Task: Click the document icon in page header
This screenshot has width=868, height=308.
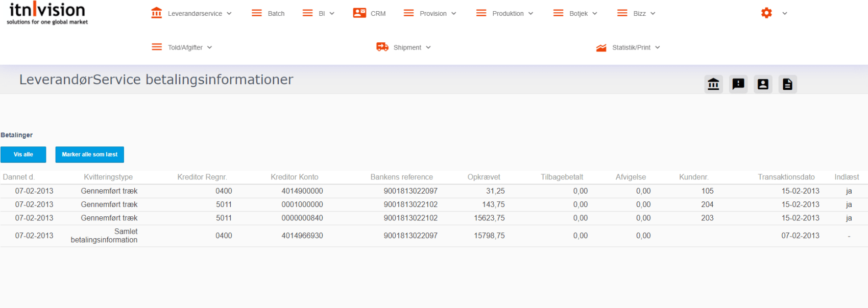Action: (787, 84)
